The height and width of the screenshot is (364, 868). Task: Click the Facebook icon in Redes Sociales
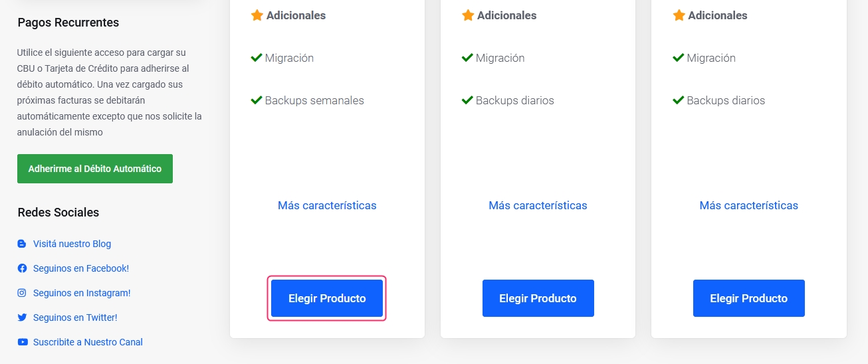22,268
